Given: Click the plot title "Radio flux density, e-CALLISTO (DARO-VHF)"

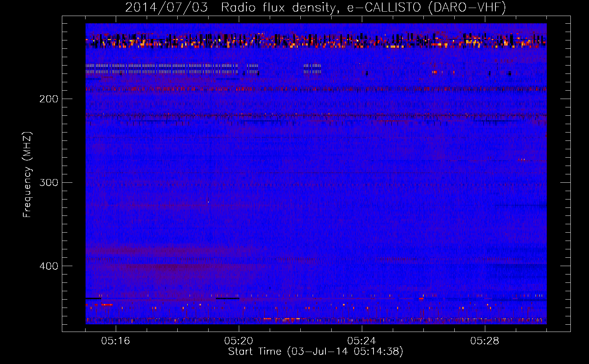Looking at the screenshot, I should coord(363,8).
